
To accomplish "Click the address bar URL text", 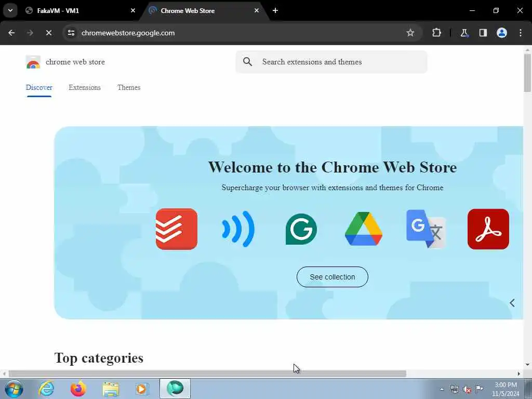I will click(x=128, y=33).
